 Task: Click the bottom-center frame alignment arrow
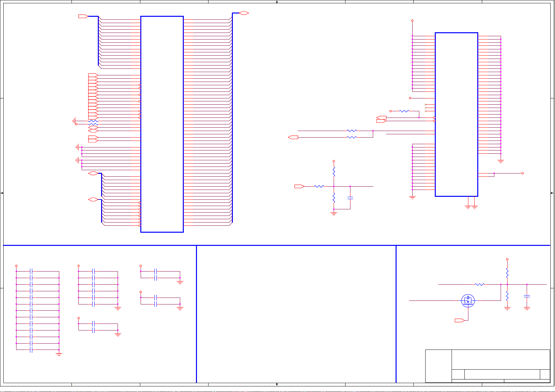[x=277, y=384]
